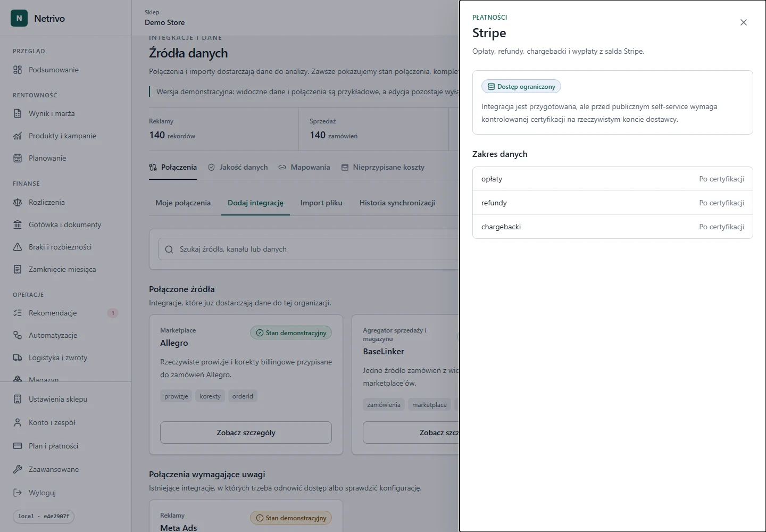Go to Podsumowanie in sidebar

click(66, 70)
